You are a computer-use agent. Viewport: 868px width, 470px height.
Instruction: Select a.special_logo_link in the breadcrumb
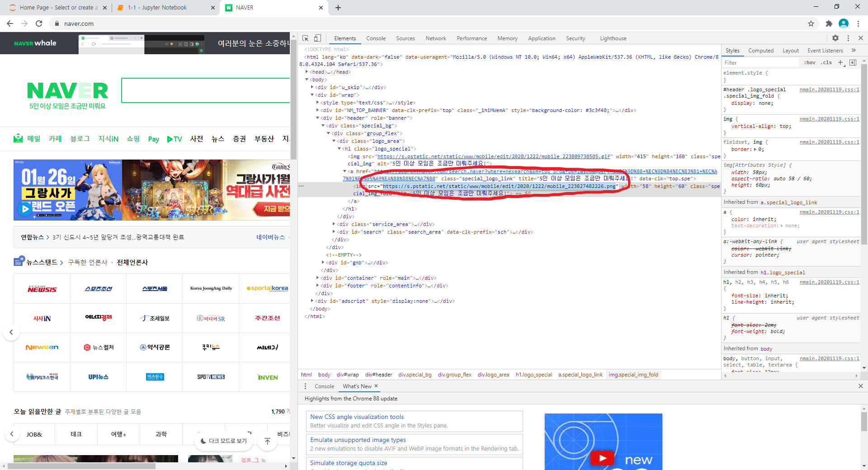pyautogui.click(x=580, y=375)
